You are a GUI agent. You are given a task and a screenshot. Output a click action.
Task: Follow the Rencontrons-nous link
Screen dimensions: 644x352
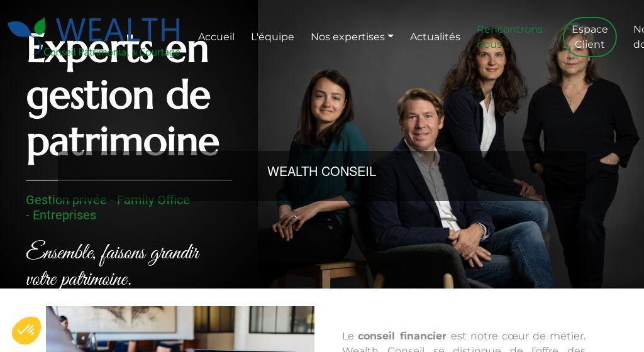pos(511,37)
